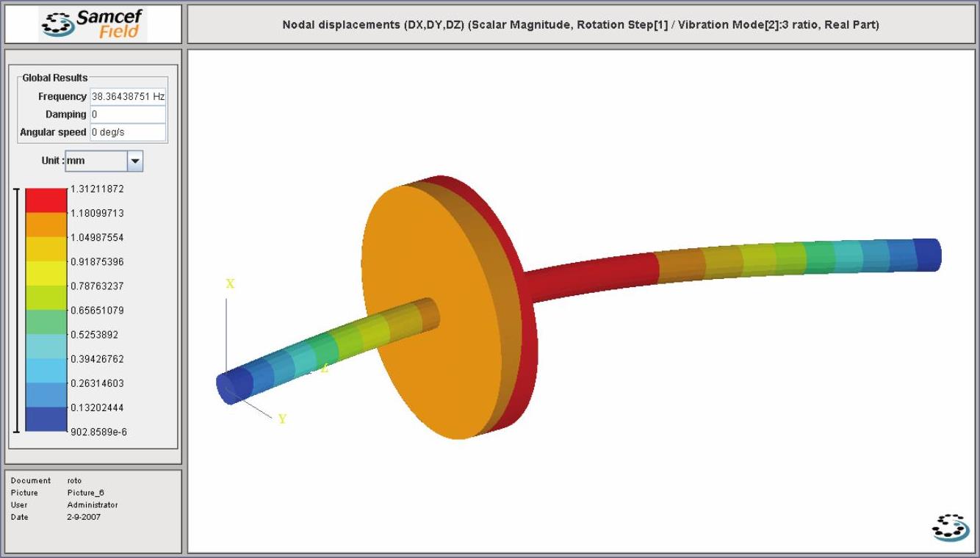The height and width of the screenshot is (558, 980).
Task: Select the Y axis label of the triad
Action: coord(282,419)
